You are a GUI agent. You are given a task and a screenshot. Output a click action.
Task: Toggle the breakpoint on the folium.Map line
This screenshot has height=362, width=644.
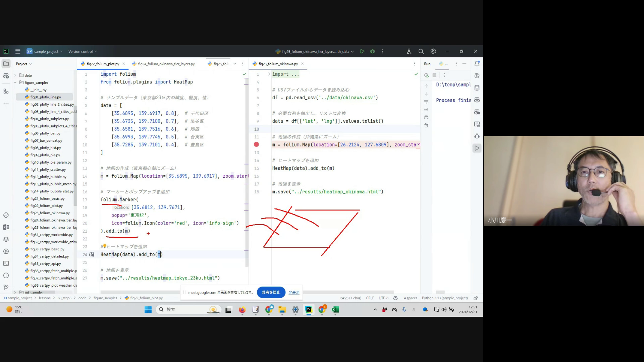coord(256,144)
